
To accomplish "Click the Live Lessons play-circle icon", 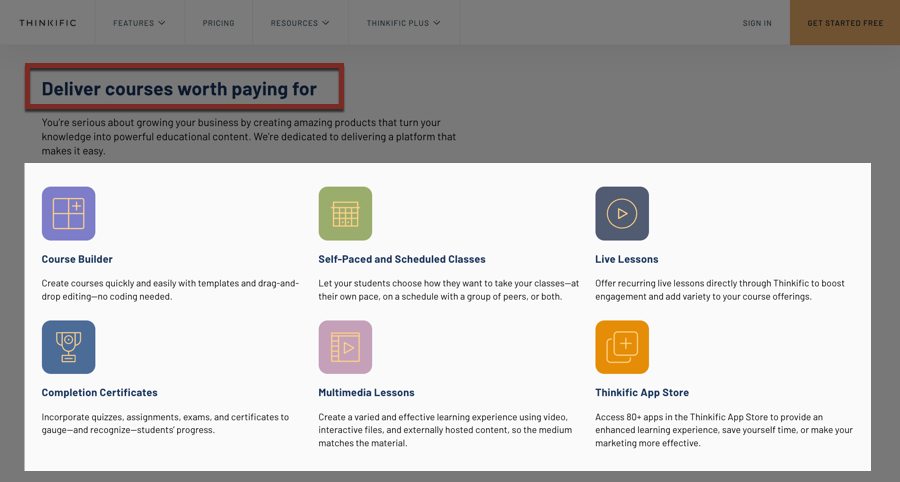I will [622, 213].
